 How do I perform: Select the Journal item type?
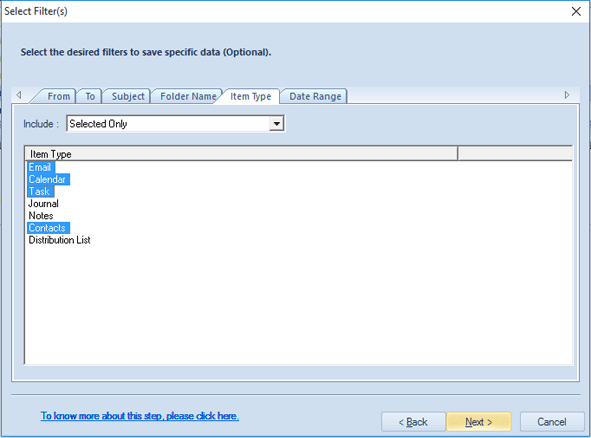click(x=43, y=204)
